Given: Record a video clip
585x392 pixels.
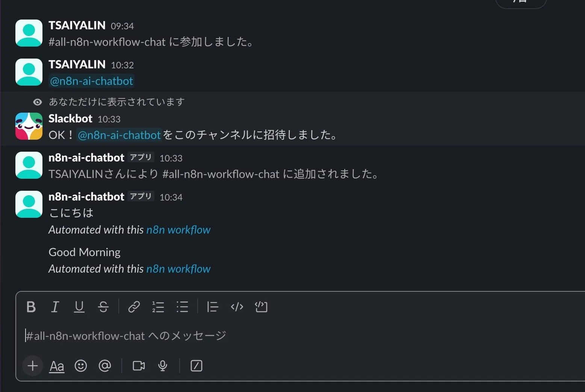Looking at the screenshot, I should [x=139, y=366].
